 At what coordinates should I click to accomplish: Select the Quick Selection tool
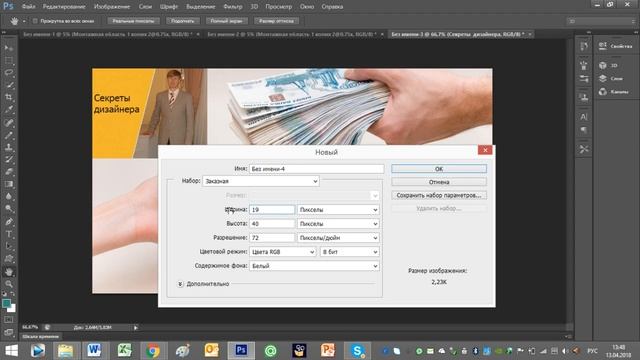point(9,85)
